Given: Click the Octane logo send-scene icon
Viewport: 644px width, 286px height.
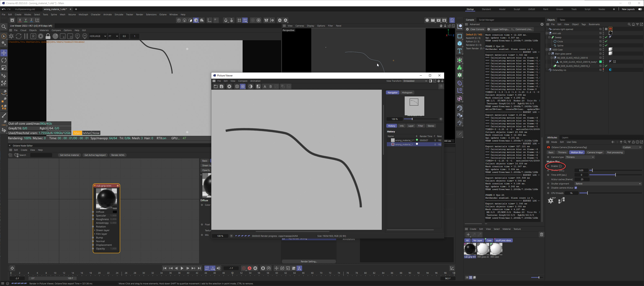Looking at the screenshot, I should pos(11,36).
